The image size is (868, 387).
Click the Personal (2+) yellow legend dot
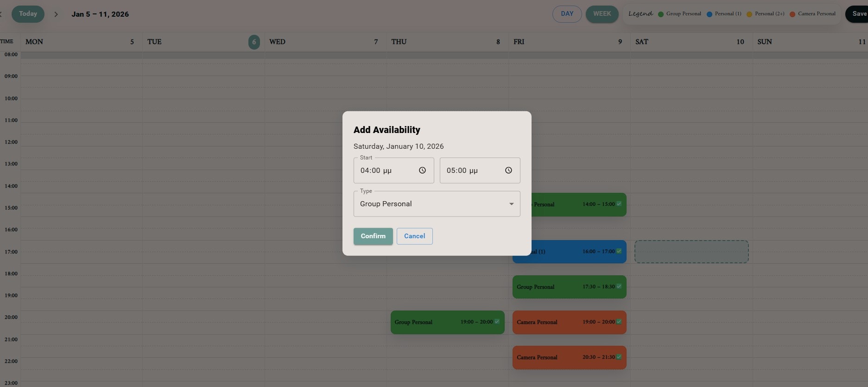click(x=749, y=14)
